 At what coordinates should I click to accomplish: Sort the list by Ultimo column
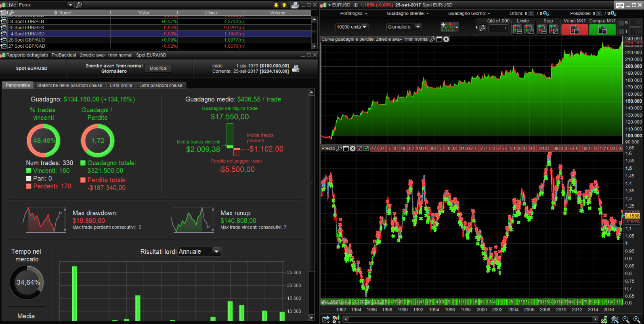pyautogui.click(x=211, y=13)
